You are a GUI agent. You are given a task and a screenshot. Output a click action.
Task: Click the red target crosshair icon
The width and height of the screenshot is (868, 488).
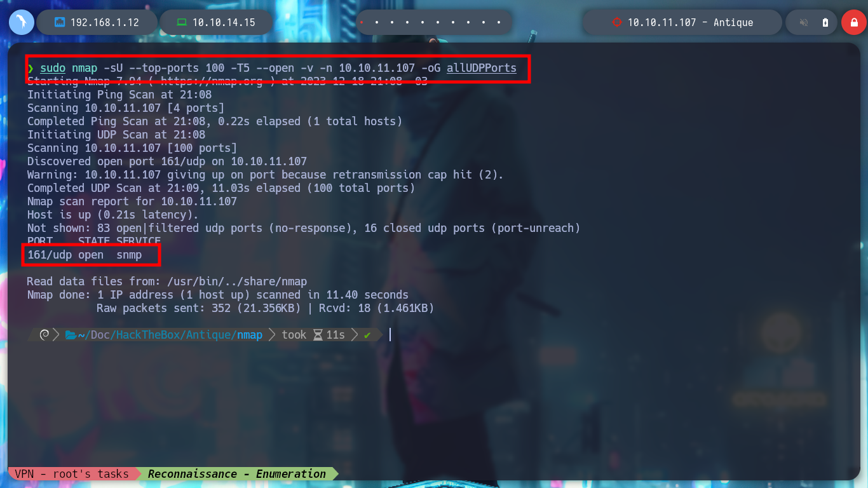(616, 22)
